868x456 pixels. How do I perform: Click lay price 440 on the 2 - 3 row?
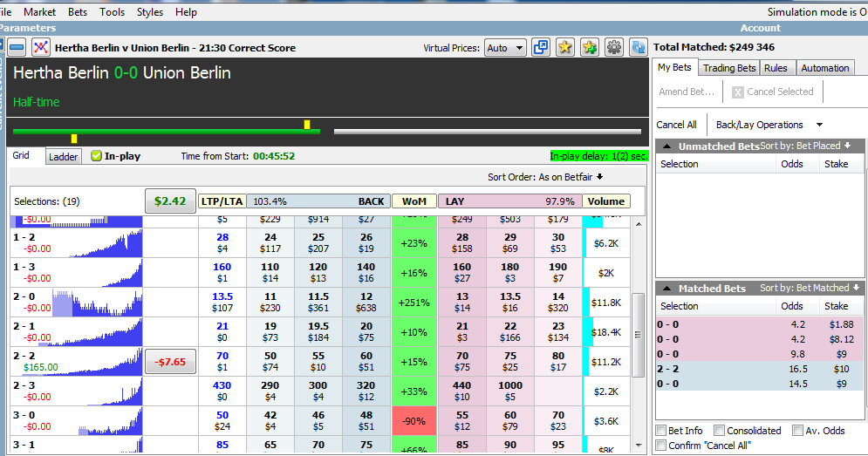tap(461, 391)
